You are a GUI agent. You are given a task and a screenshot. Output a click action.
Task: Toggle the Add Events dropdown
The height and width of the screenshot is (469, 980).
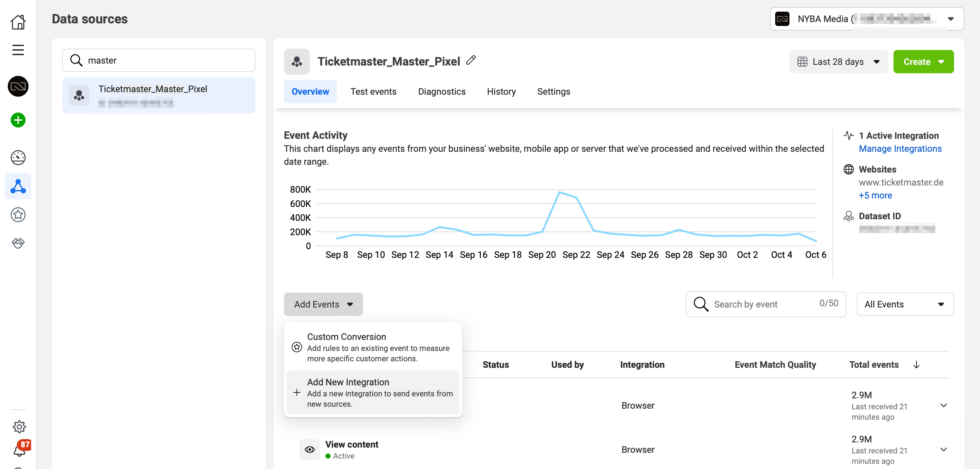(323, 304)
